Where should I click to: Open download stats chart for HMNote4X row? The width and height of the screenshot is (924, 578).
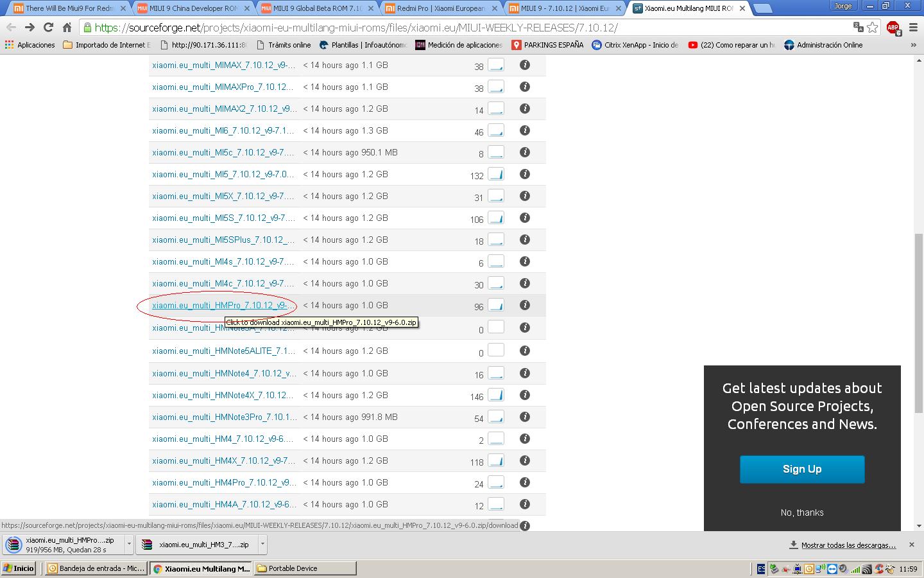(496, 395)
